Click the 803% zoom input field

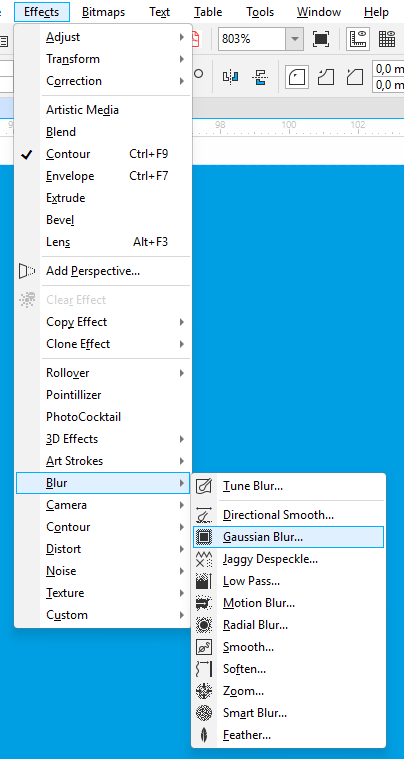click(x=252, y=39)
